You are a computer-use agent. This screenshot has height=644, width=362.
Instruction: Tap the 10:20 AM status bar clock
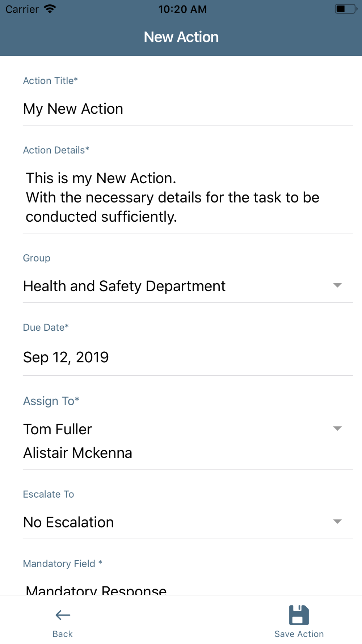pos(182,9)
